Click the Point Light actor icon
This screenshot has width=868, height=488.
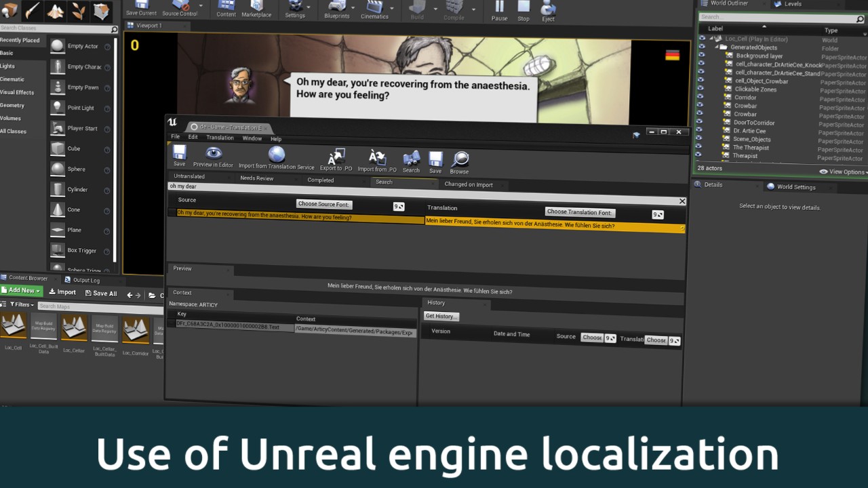(x=57, y=107)
